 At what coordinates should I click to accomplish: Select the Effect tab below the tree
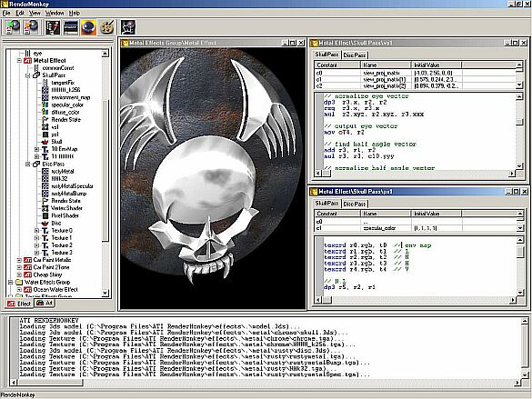coord(19,304)
